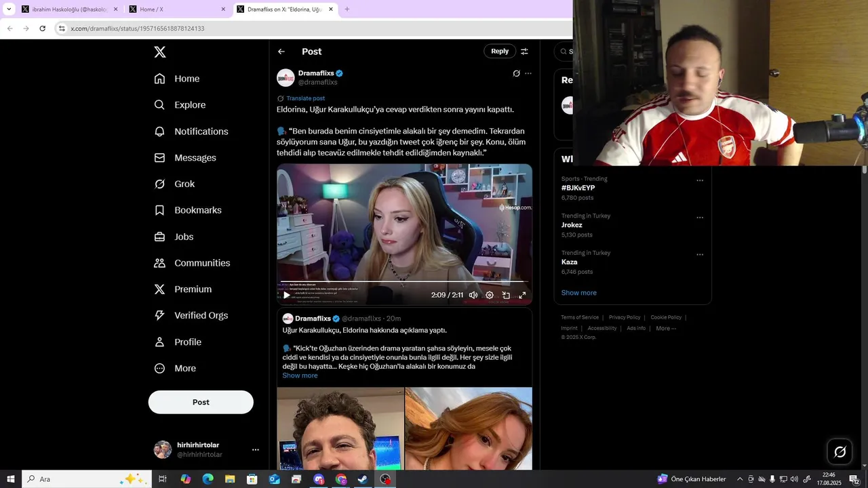The image size is (868, 488).
Task: Click the Premium X icon in sidebar
Action: click(x=159, y=289)
